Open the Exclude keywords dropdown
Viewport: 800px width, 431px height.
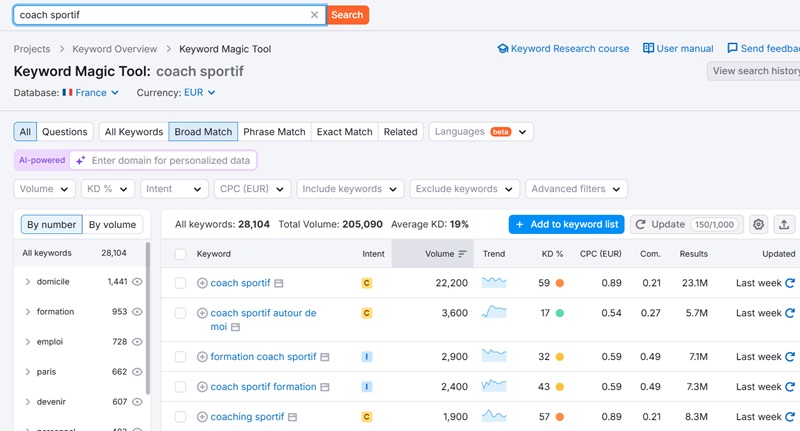464,189
